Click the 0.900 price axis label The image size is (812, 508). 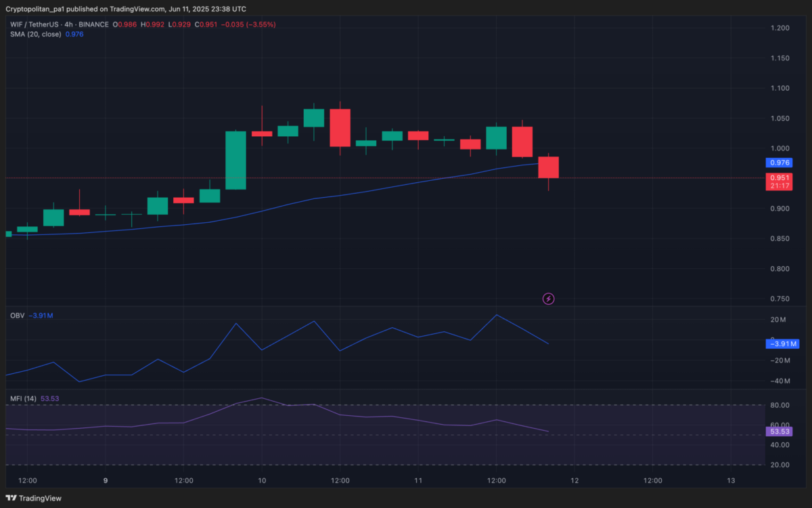(x=780, y=209)
